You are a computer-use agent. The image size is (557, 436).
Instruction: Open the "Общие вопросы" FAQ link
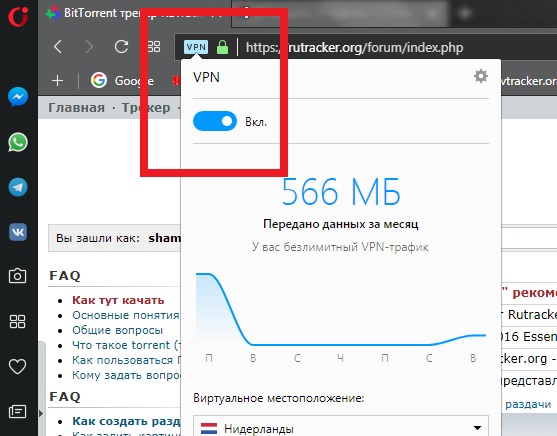pyautogui.click(x=117, y=330)
